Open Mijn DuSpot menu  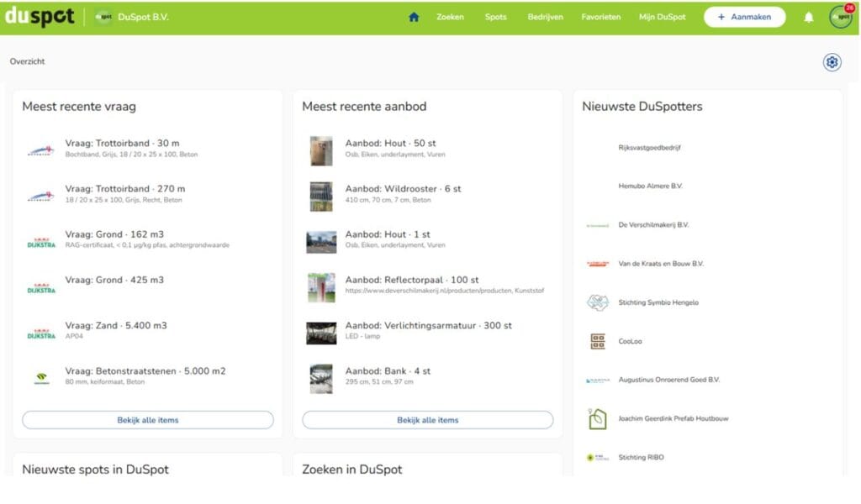point(662,17)
